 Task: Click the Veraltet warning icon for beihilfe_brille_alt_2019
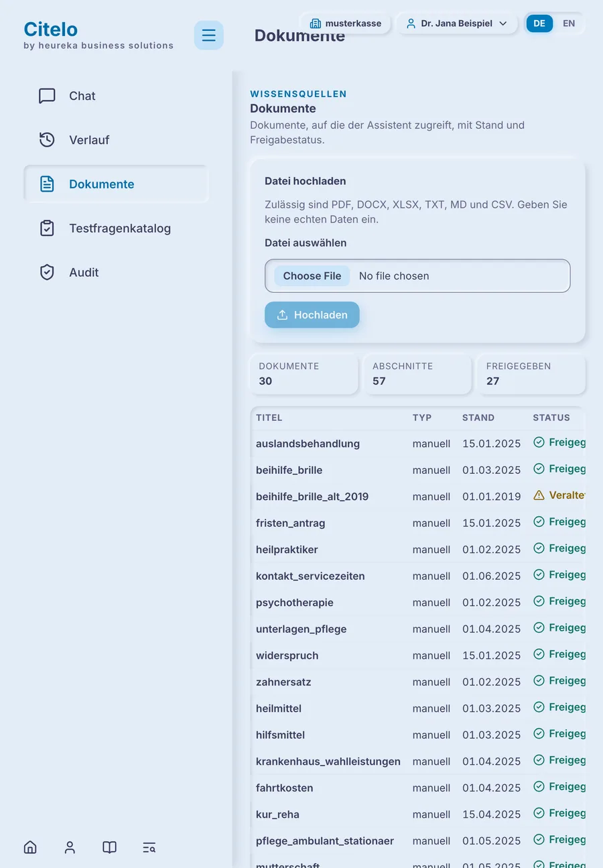[539, 496]
